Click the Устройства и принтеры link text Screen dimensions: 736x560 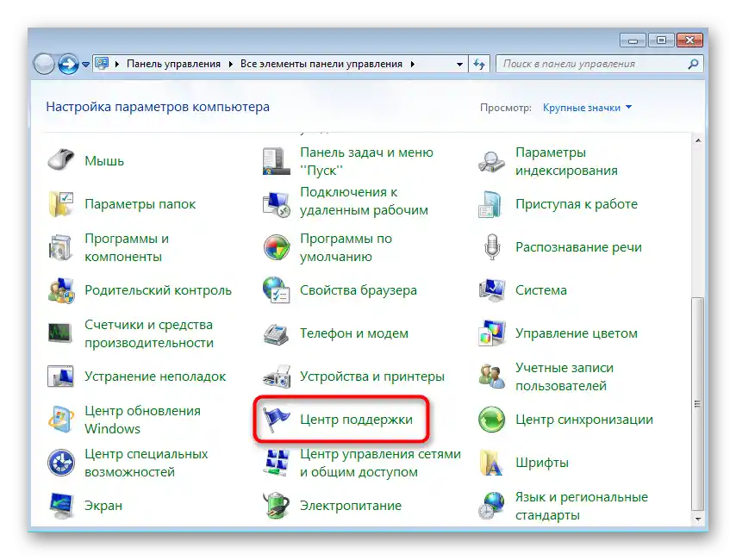point(371,376)
